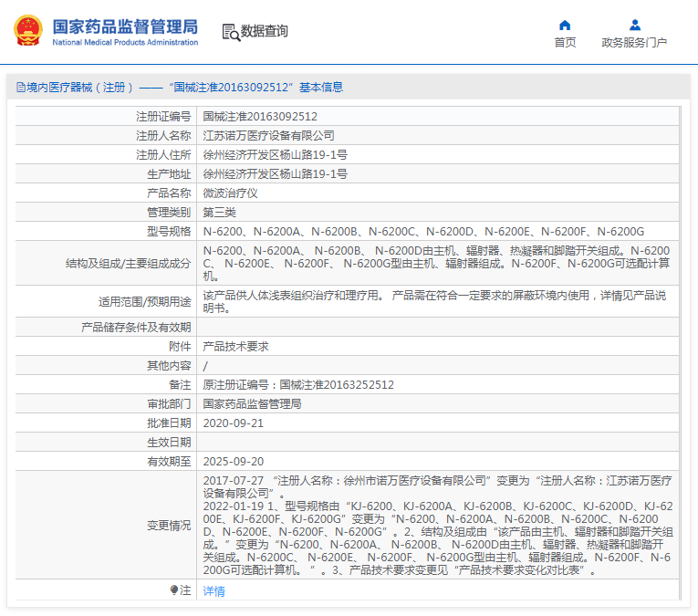The height and width of the screenshot is (616, 698).
Task: Click the 备注 row label
Action: coord(180,384)
